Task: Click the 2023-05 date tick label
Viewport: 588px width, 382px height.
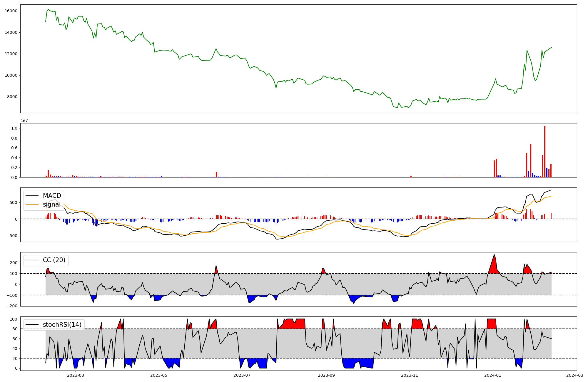Action: click(x=159, y=375)
